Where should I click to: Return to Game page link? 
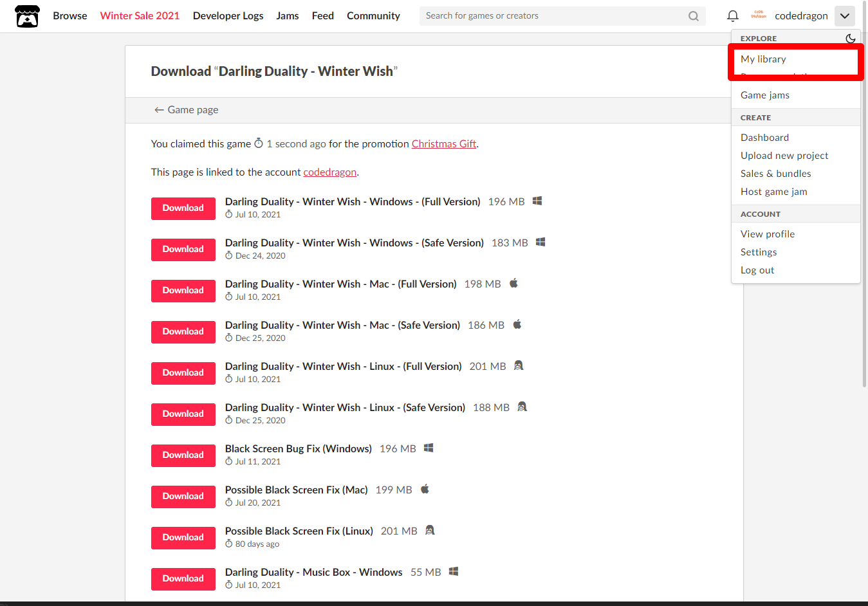pyautogui.click(x=186, y=110)
